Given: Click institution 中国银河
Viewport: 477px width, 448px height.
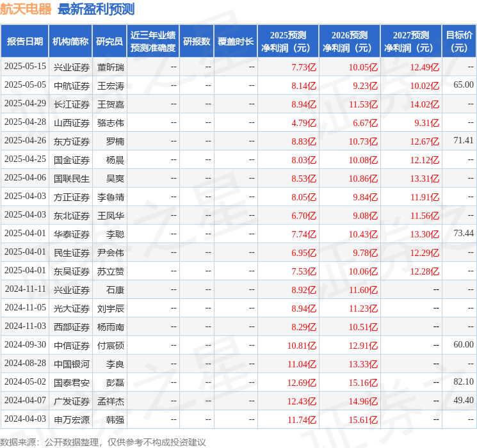Looking at the screenshot, I should tap(72, 364).
